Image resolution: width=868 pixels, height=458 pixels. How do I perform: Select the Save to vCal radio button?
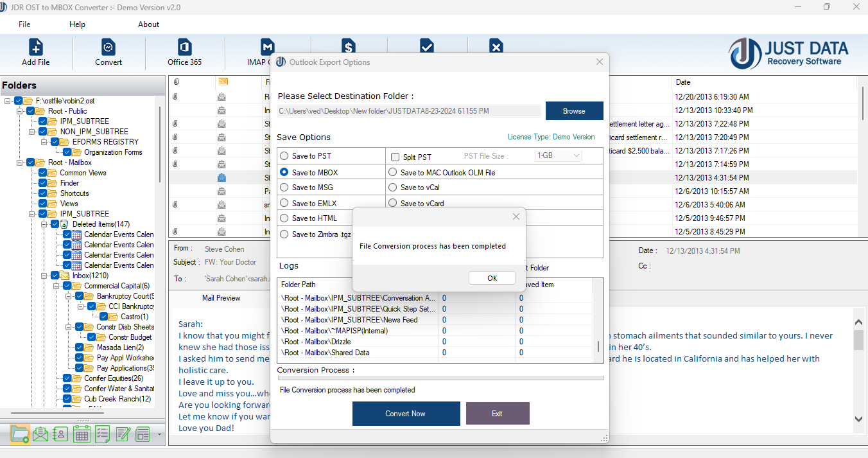393,188
